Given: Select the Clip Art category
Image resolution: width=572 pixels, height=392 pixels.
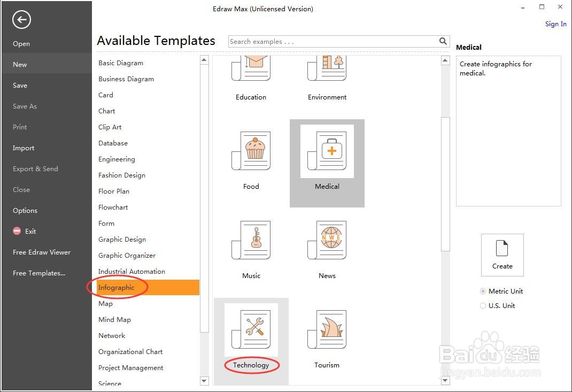Looking at the screenshot, I should click(110, 127).
